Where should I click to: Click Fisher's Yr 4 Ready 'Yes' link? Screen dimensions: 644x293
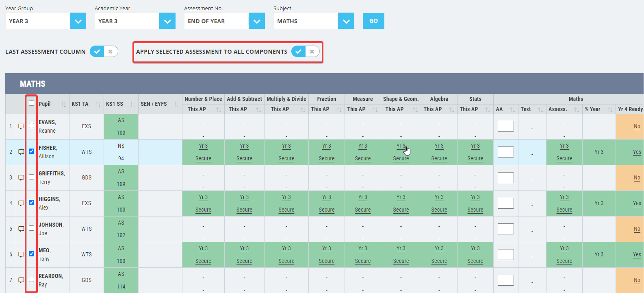pos(637,152)
